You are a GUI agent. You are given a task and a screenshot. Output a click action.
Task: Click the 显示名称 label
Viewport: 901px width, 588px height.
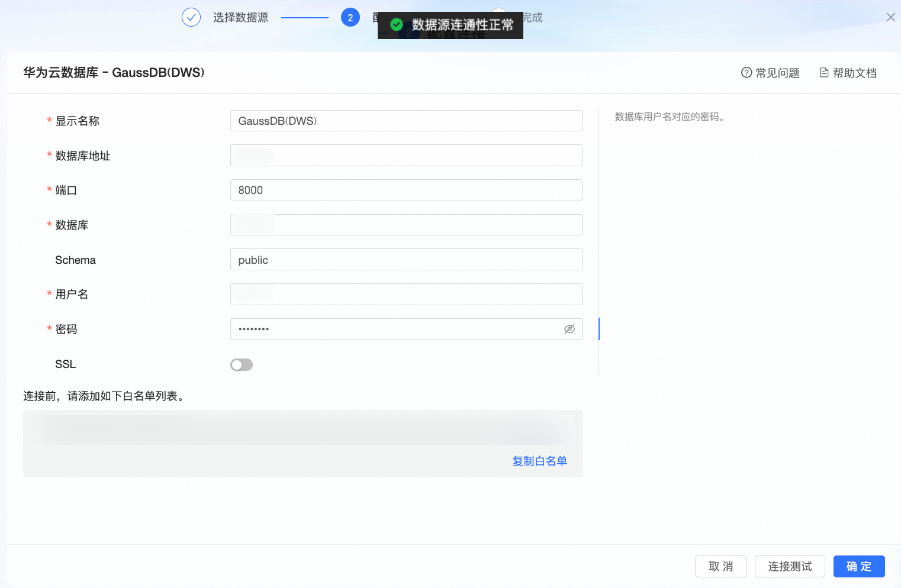pyautogui.click(x=77, y=121)
